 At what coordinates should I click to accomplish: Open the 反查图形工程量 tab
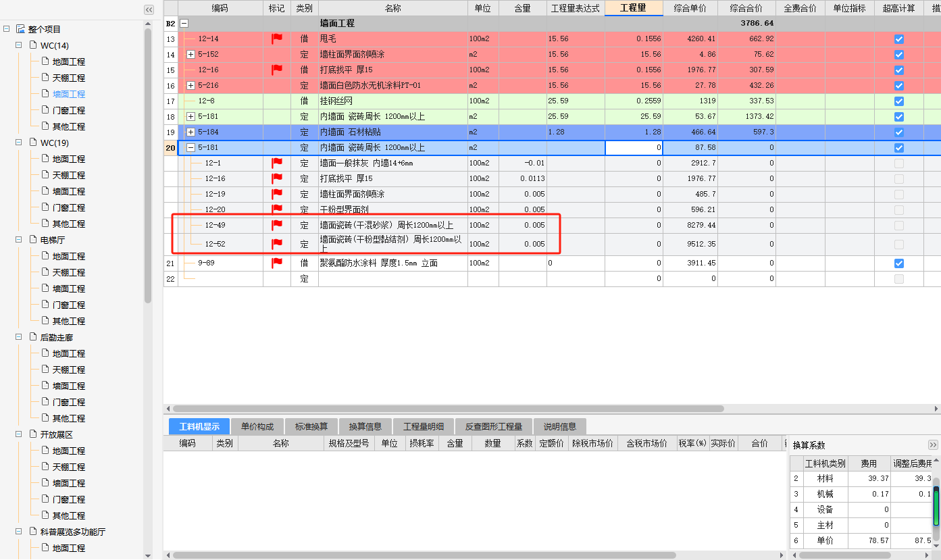[x=494, y=426]
